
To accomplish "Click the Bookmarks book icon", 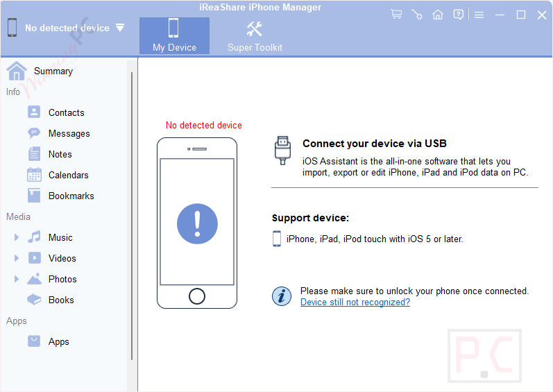I will pos(34,196).
